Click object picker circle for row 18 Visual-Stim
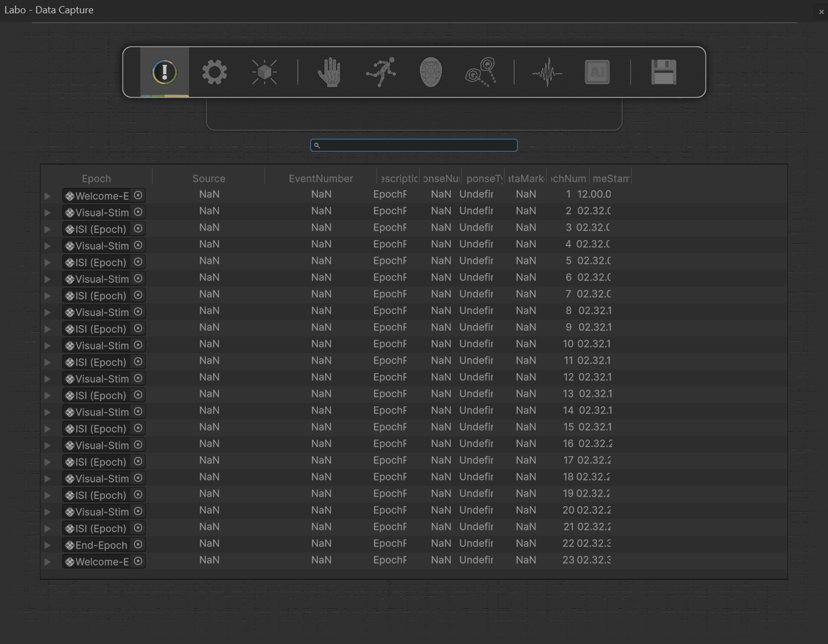 pyautogui.click(x=138, y=478)
